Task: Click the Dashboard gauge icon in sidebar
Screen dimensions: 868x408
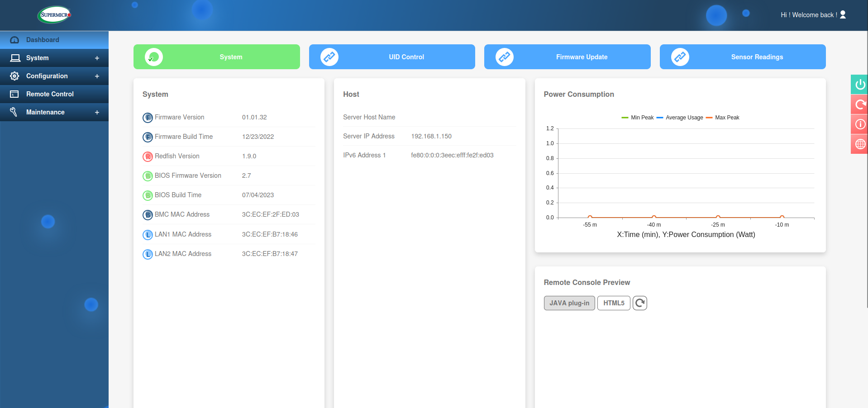Action: [15, 40]
